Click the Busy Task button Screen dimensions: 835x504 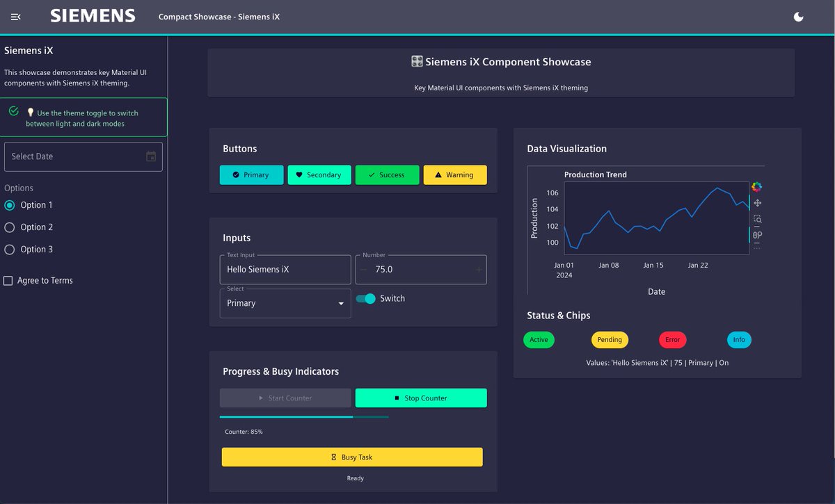coord(352,457)
